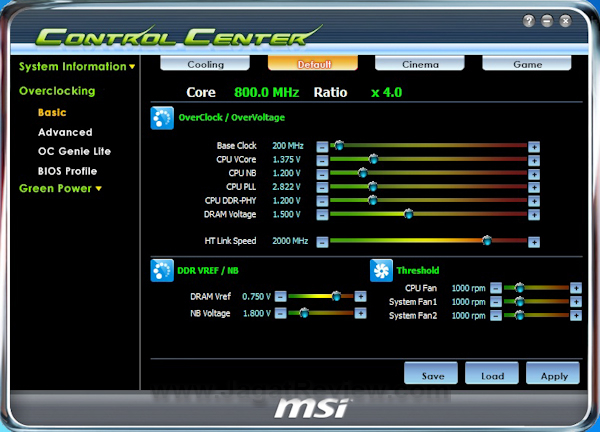Decrease DRAM Voltage with minus button
This screenshot has width=600, height=432.
(x=322, y=215)
